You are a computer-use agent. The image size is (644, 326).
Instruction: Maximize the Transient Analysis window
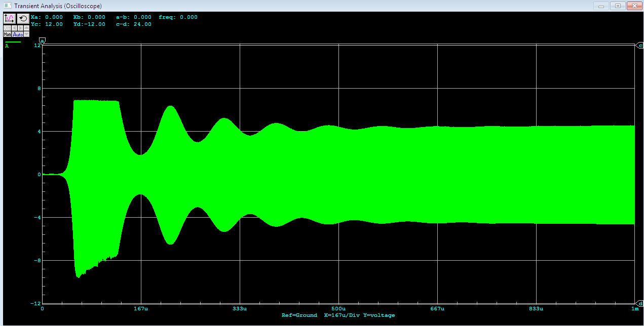coord(617,6)
